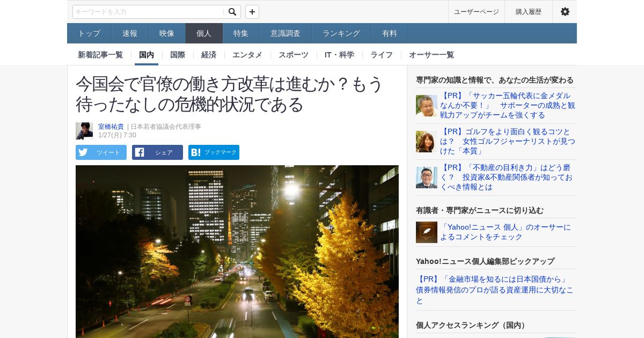Click author 室橋祐貴's avatar photo
The width and height of the screenshot is (644, 338).
84,131
